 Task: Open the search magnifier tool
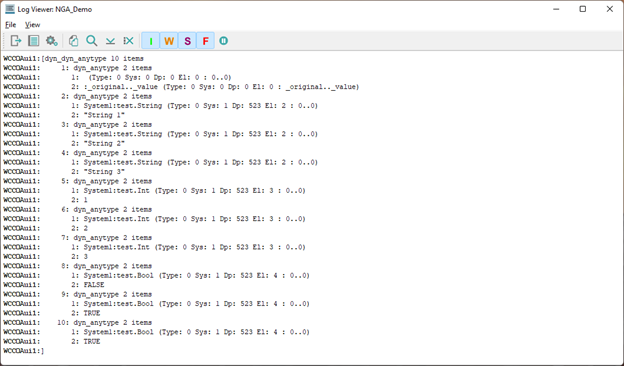pos(92,41)
